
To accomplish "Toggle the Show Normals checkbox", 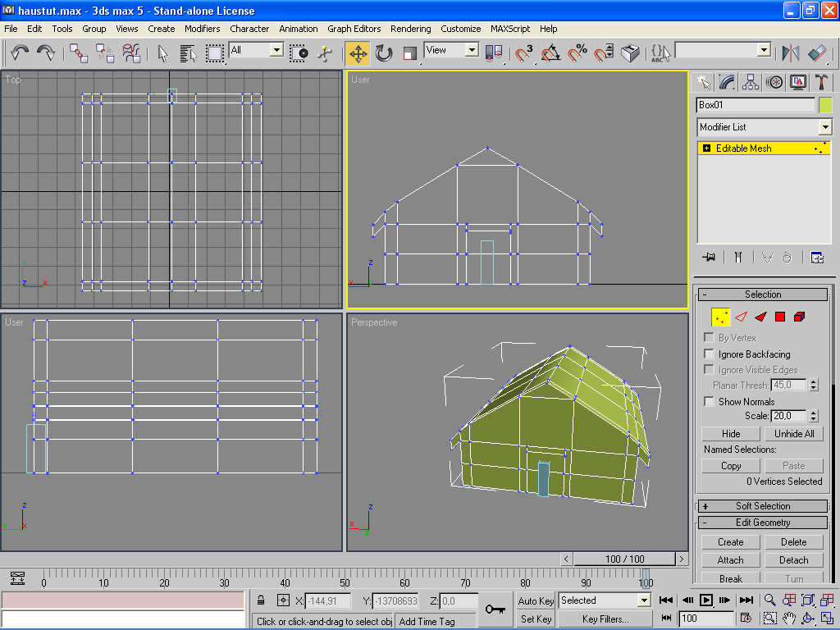I will [x=710, y=402].
